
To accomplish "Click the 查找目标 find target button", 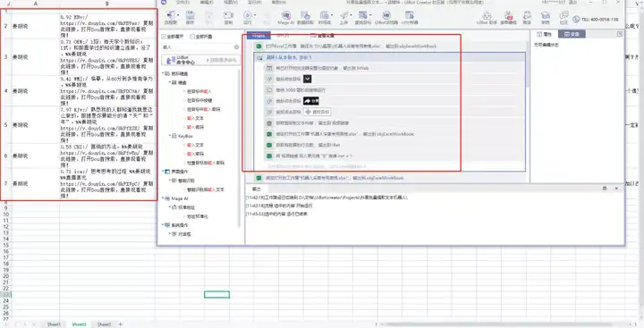I will [317, 112].
